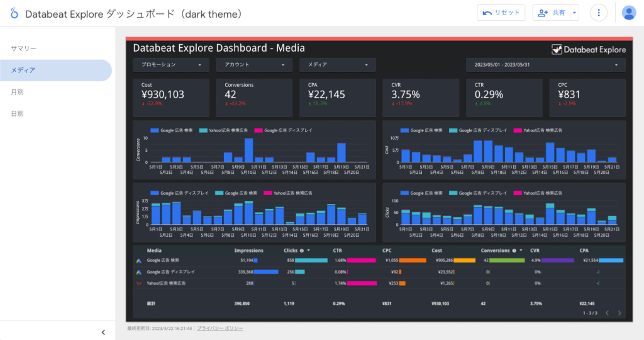Click the sort arrow next to Clicks header
This screenshot has height=340, width=644.
pos(308,251)
